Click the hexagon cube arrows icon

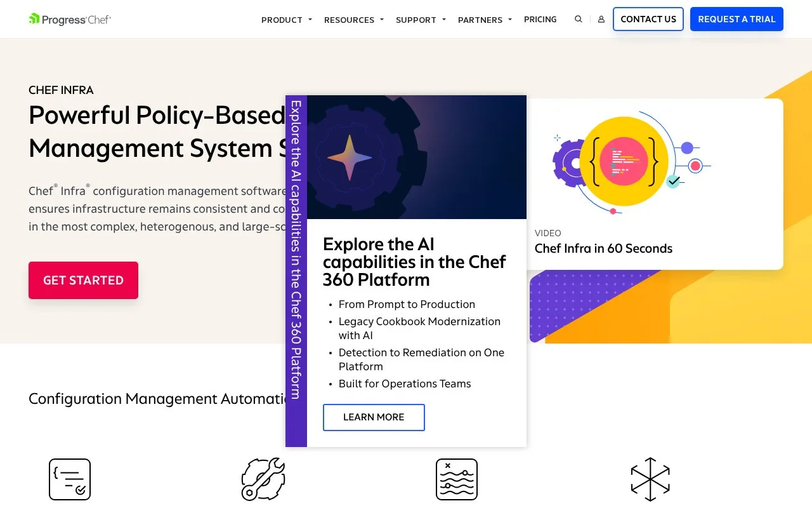coord(650,479)
